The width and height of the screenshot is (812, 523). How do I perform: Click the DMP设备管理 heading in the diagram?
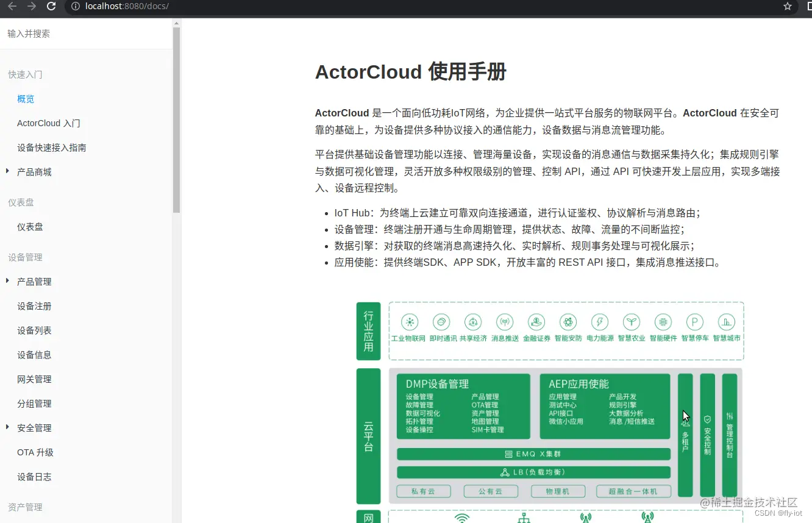click(437, 384)
